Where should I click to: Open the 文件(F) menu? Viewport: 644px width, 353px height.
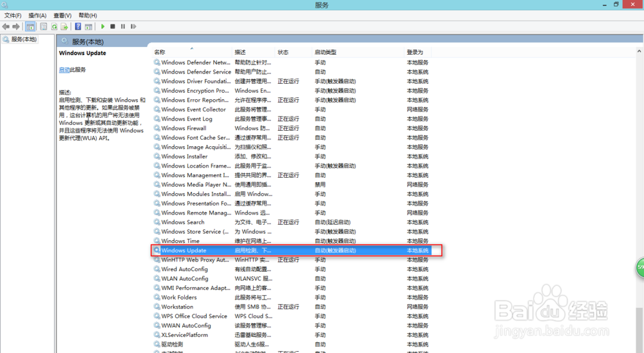[13, 15]
